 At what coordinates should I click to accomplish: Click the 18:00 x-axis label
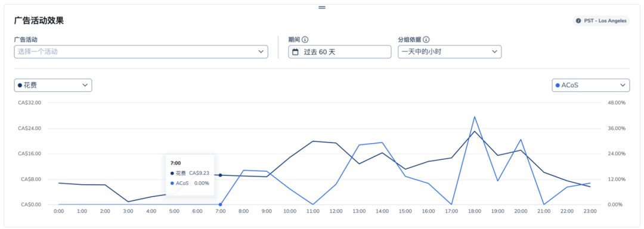click(475, 211)
